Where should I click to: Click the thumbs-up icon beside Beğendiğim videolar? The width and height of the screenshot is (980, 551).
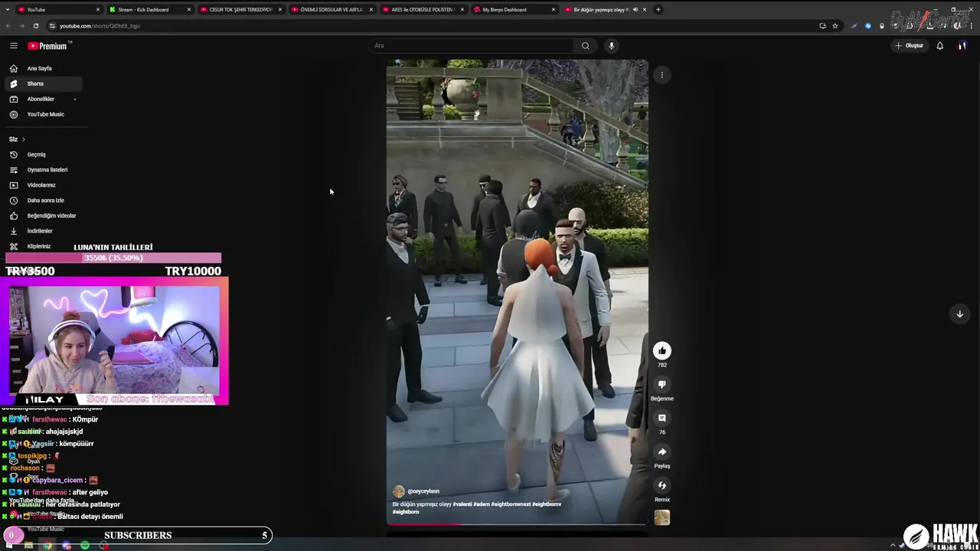point(13,216)
